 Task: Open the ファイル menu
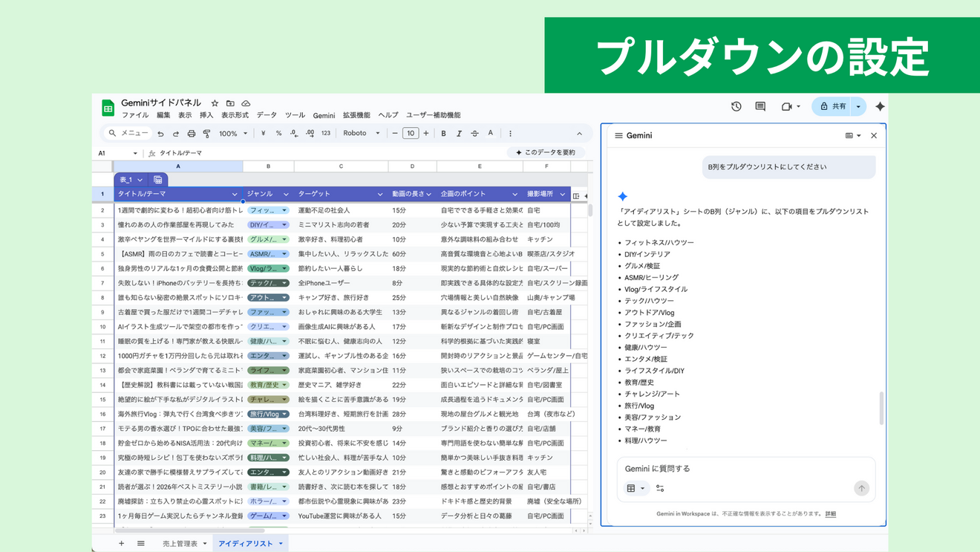point(135,116)
